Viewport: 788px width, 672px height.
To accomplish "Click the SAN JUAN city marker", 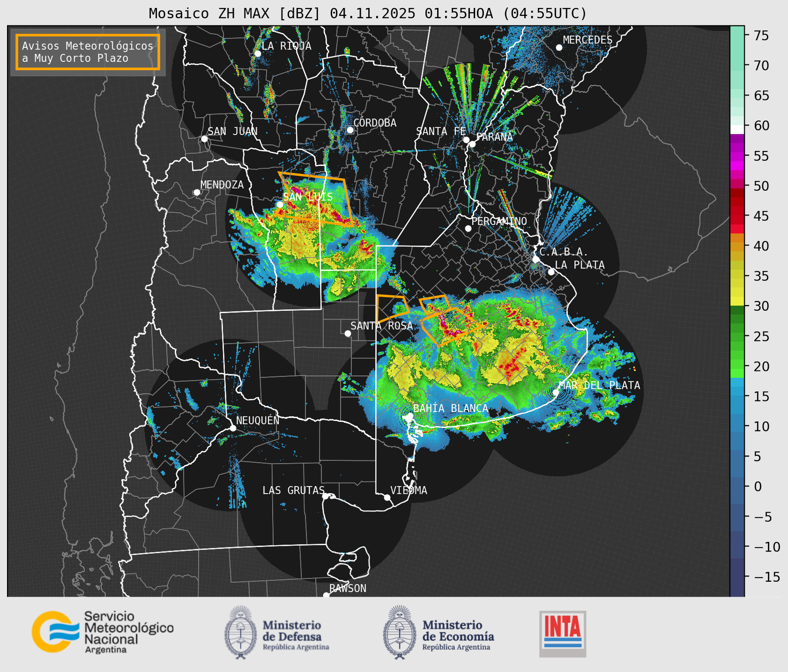I will tap(204, 139).
